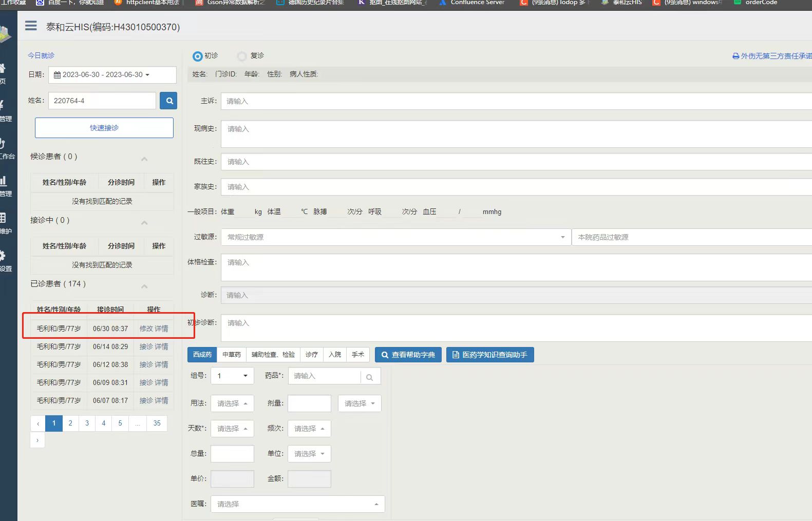Switch to the 中草药 tab
The width and height of the screenshot is (812, 521).
pyautogui.click(x=232, y=355)
